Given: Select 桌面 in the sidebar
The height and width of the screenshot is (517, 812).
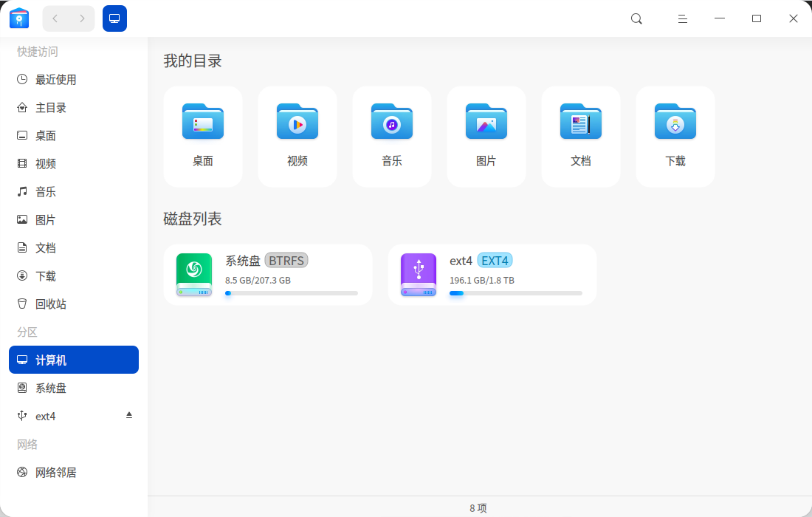Looking at the screenshot, I should (x=74, y=135).
